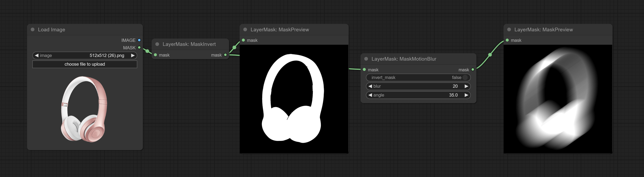The height and width of the screenshot is (177, 644).
Task: Click link midpoint dot between Load Image and MaskInvert
Action: tap(147, 51)
